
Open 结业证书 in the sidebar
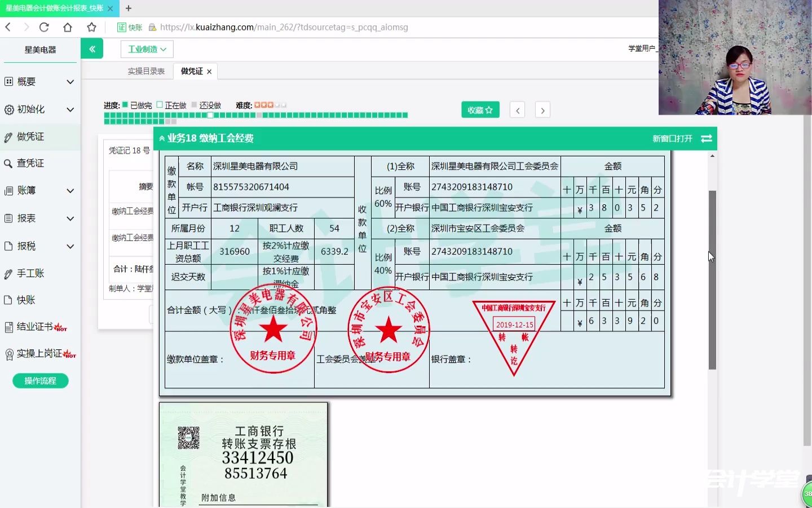point(35,327)
